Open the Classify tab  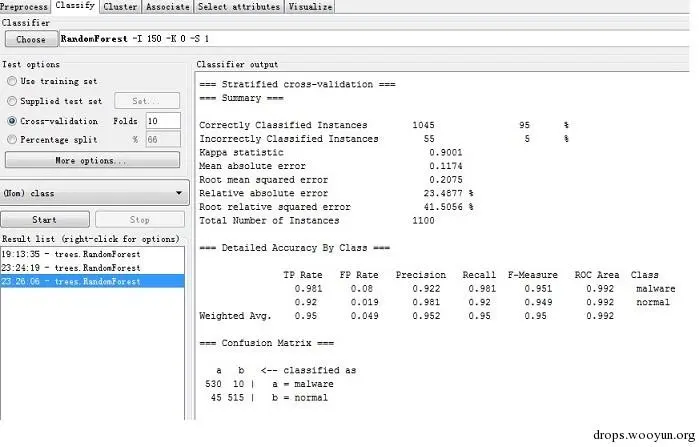point(75,6)
